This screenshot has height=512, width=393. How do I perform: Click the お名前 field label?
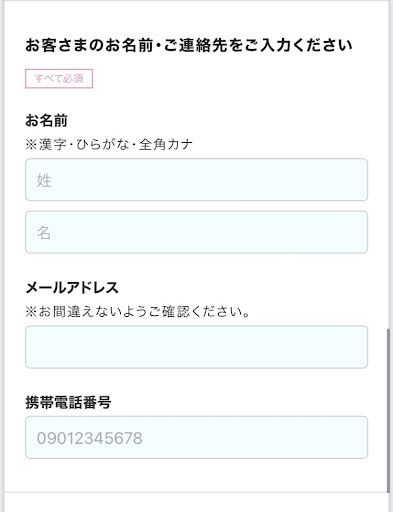tap(46, 120)
